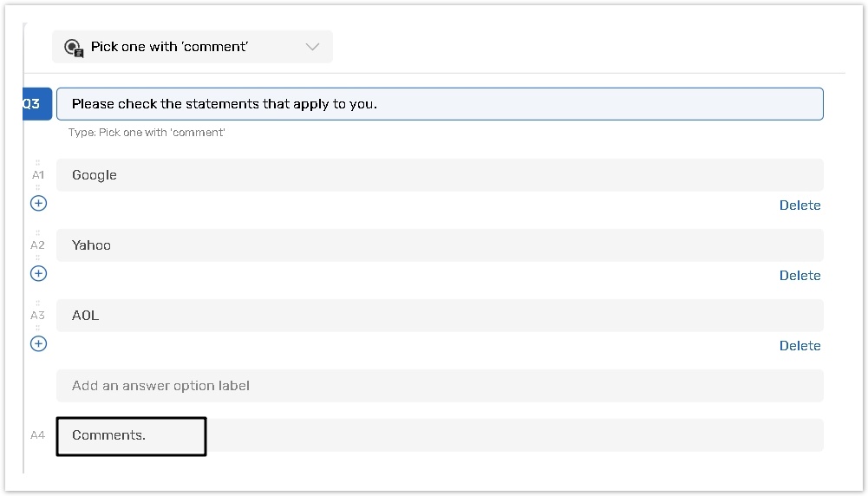
Task: Add an answer with plus icon below A1
Action: pos(38,203)
